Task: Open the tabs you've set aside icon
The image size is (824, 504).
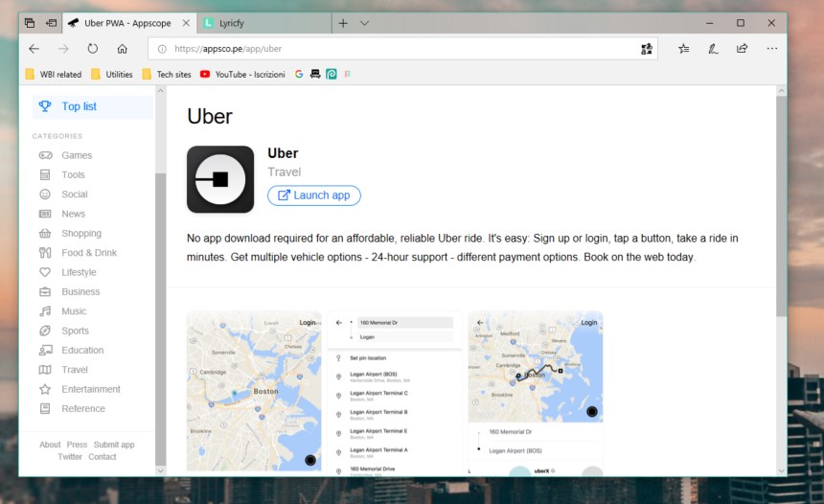Action: click(30, 23)
